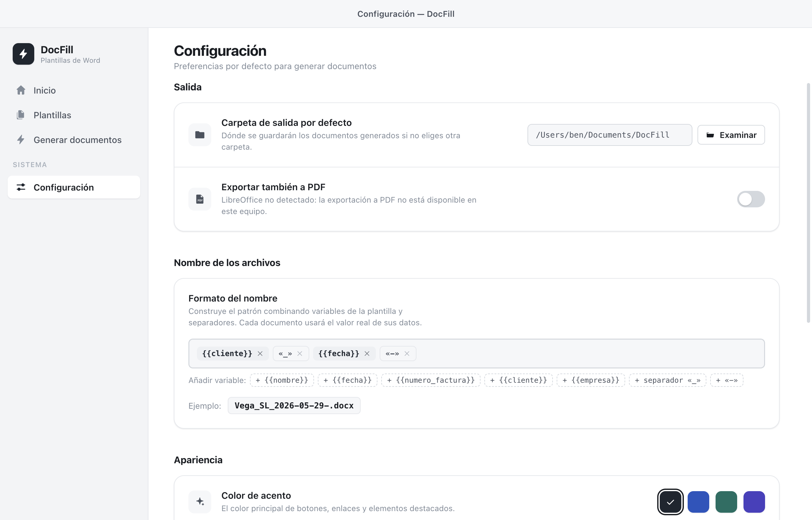812x520 pixels.
Task: Click the vertical scrollbar on the right
Action: click(x=808, y=203)
